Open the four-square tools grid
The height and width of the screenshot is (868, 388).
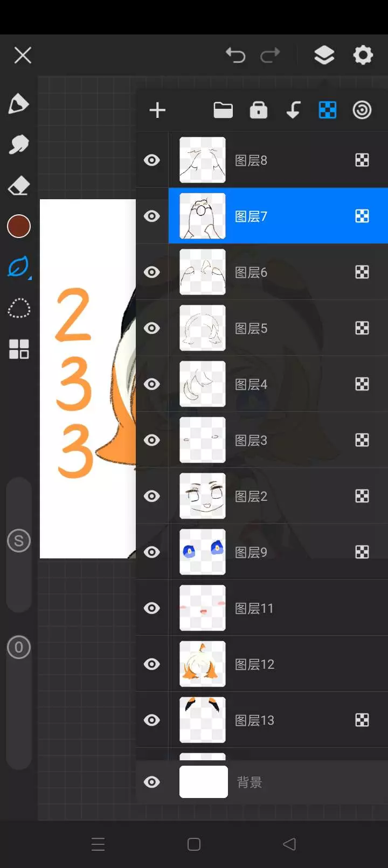[x=19, y=349]
